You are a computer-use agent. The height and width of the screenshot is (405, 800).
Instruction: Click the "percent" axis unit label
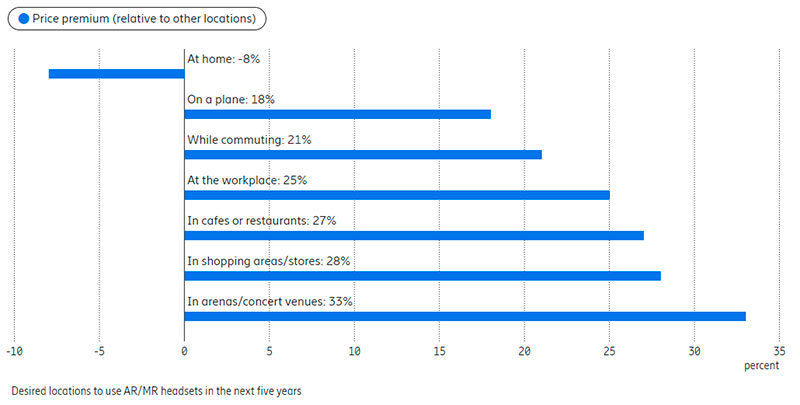click(x=761, y=367)
